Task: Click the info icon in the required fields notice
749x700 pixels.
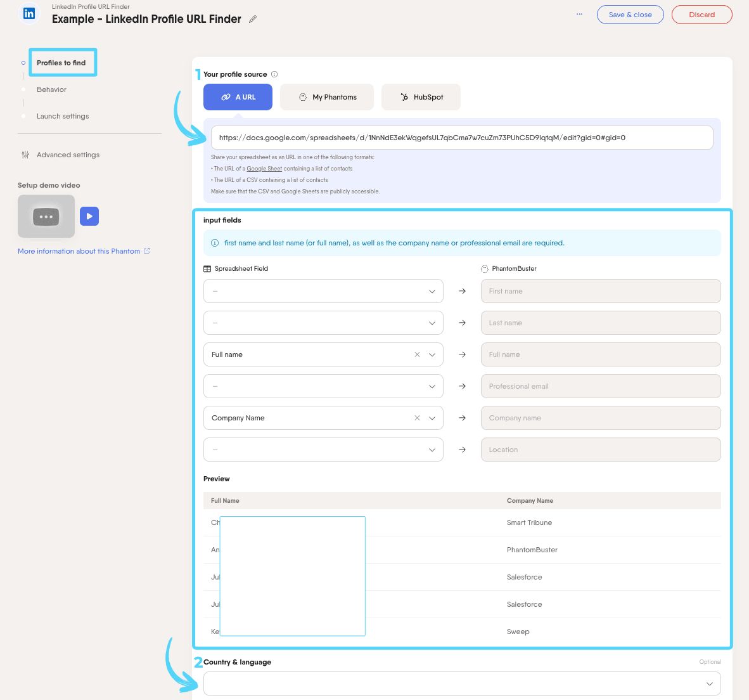Action: [x=215, y=243]
